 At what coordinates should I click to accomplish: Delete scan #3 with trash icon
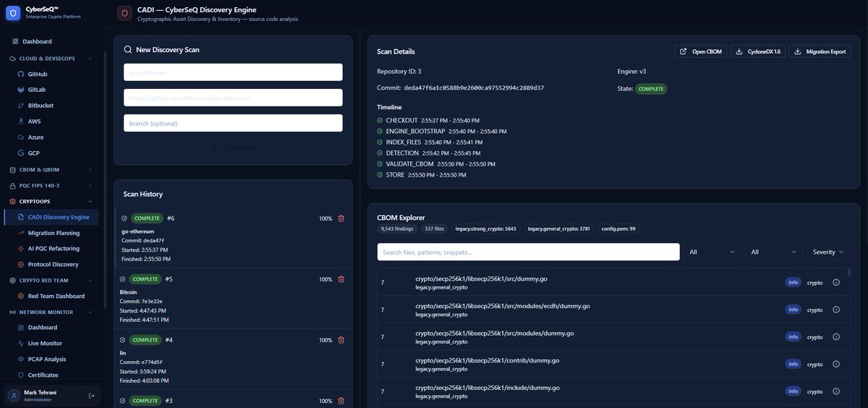click(341, 401)
